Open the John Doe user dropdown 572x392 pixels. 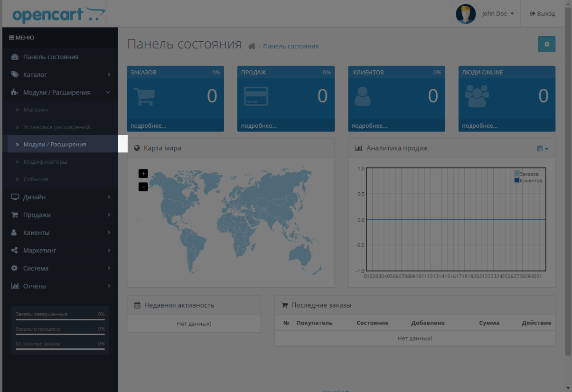pos(497,14)
